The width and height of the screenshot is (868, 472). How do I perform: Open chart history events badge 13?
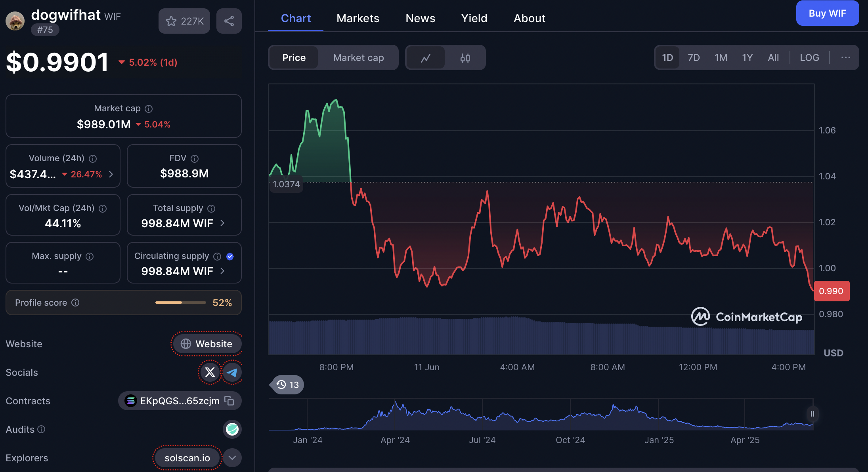tap(287, 385)
